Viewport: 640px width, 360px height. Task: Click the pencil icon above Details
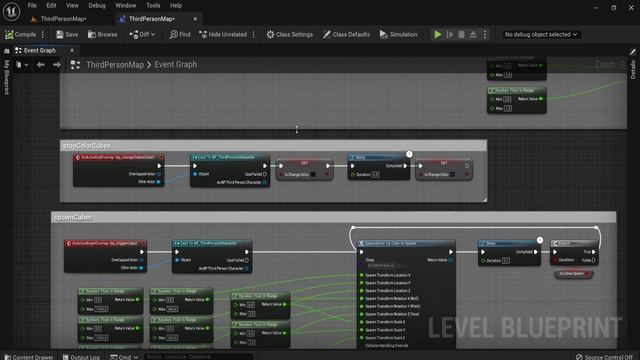tap(633, 52)
